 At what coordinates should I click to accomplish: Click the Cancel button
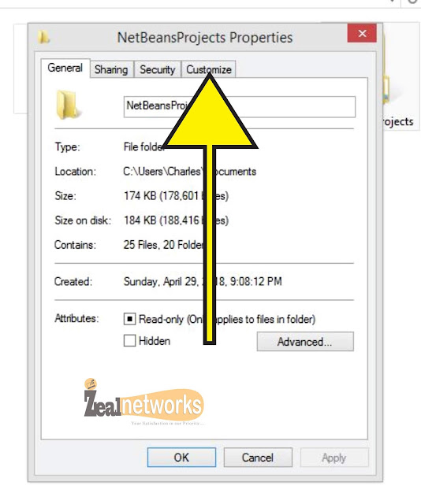pos(258,458)
